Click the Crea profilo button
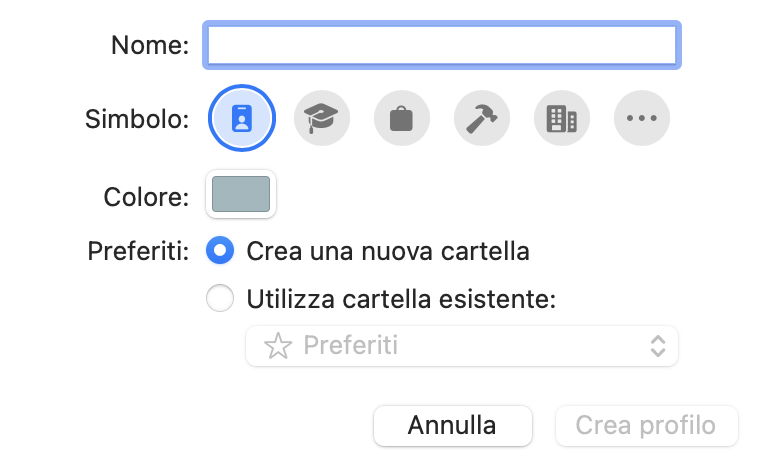The width and height of the screenshot is (768, 470). coord(647,425)
